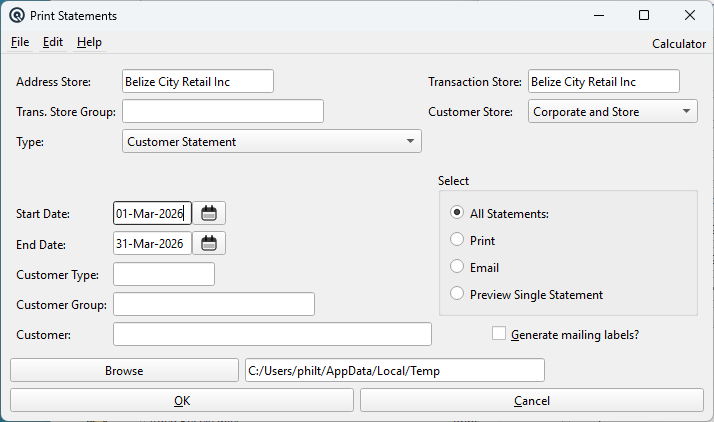The image size is (714, 422).
Task: Minimize the Print Statements window
Action: 599,15
